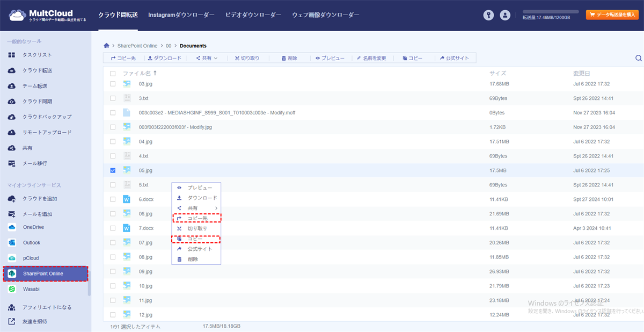Click the SharePoint Online breadcrumb link
644x332 pixels.
tap(137, 46)
